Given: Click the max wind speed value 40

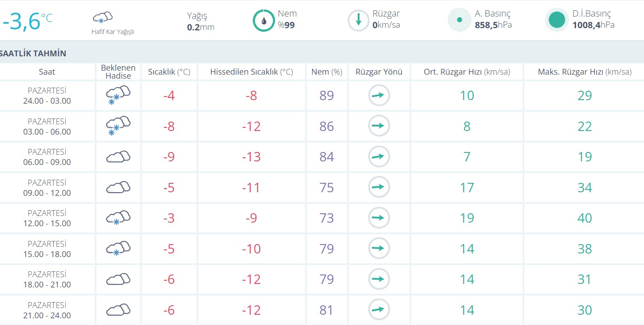Looking at the screenshot, I should click(584, 218).
